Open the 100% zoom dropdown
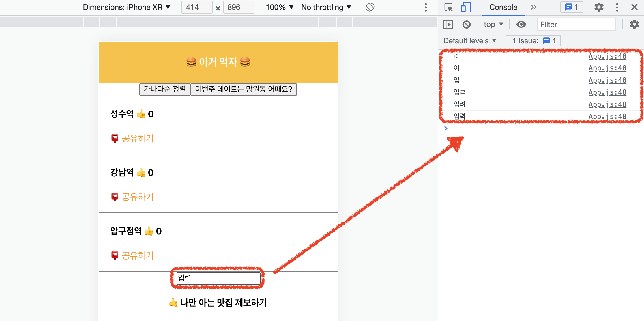Viewport: 644px width, 321px height. point(279,7)
